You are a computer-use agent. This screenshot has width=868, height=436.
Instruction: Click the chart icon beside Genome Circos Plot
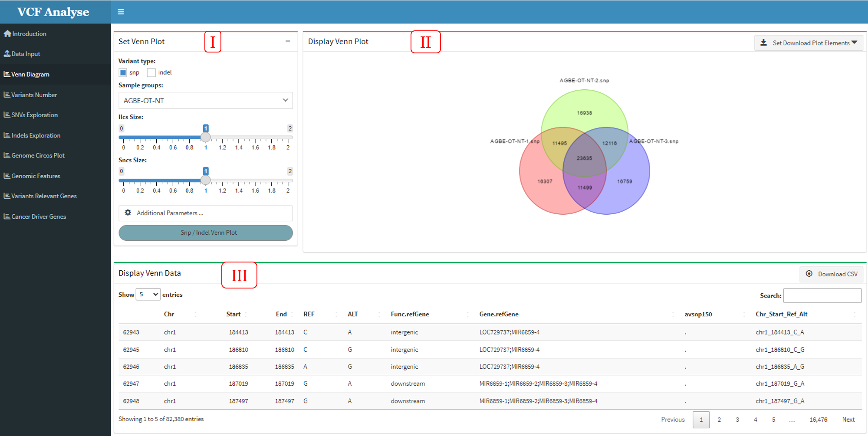pyautogui.click(x=7, y=155)
